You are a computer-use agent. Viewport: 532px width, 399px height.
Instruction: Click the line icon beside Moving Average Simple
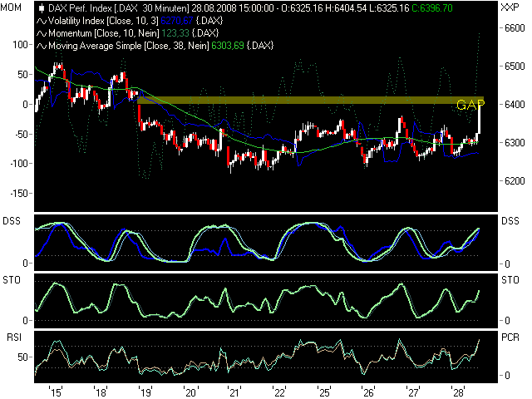[42, 46]
